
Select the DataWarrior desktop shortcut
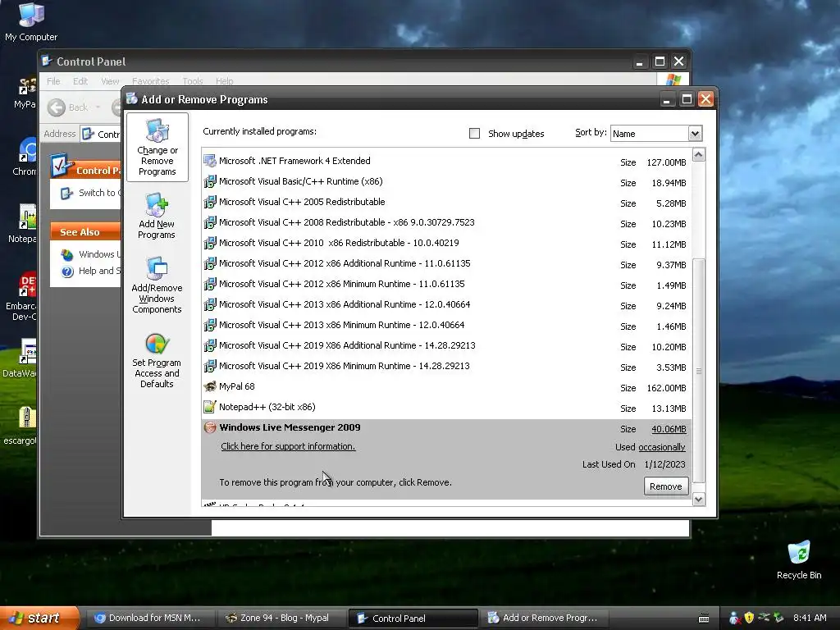pos(21,358)
